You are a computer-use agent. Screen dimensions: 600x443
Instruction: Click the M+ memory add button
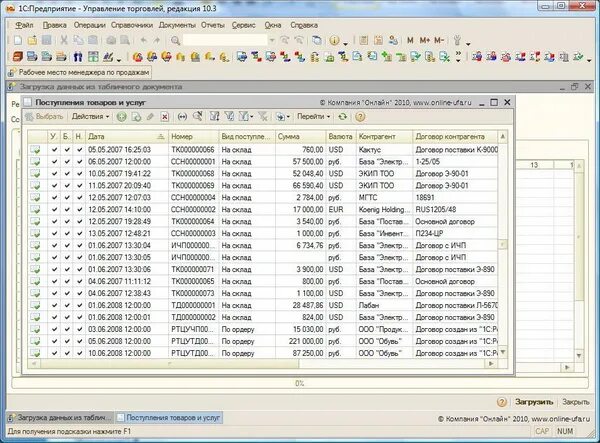tap(424, 40)
